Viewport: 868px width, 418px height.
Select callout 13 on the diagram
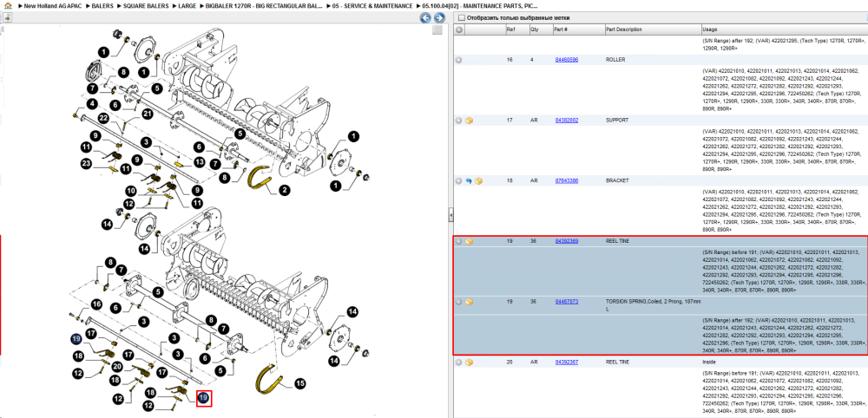point(200,162)
